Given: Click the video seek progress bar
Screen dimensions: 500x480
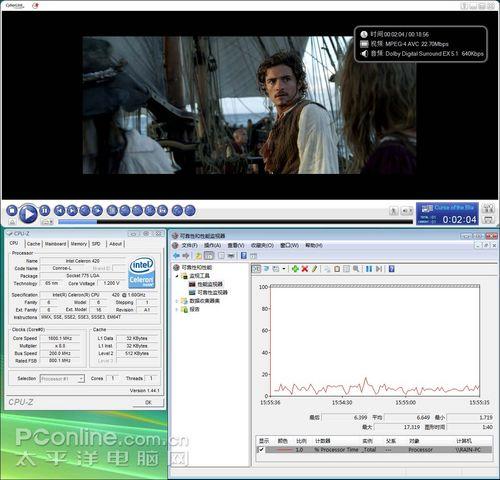Looking at the screenshot, I should [235, 221].
